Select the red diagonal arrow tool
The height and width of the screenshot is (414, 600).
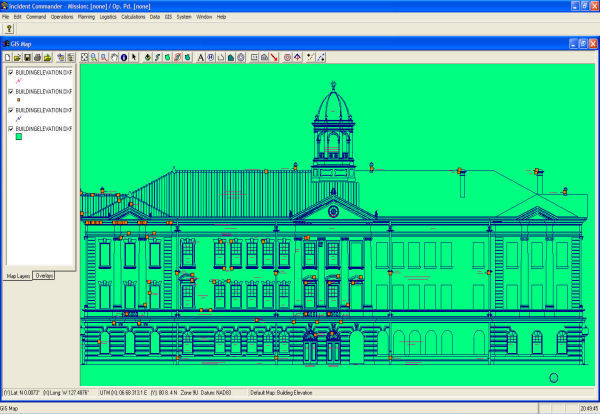[274, 57]
